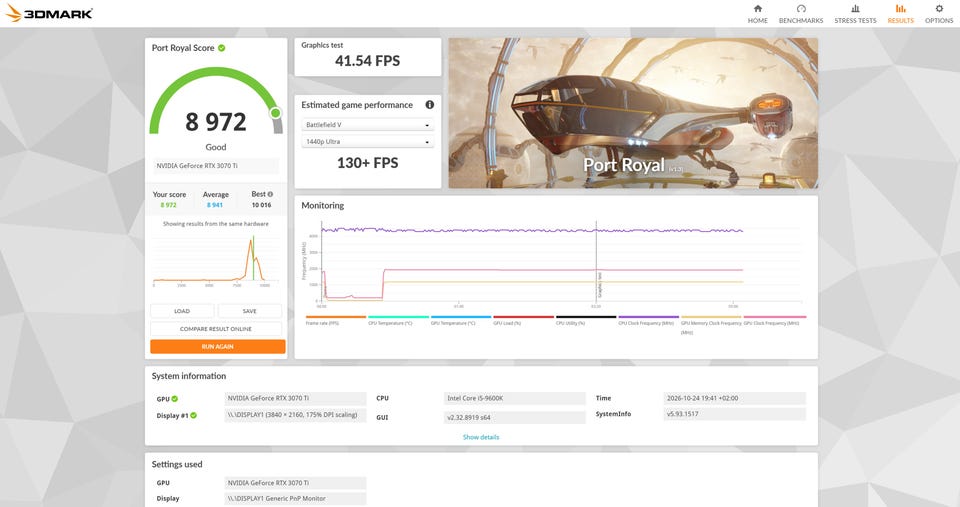This screenshot has height=507, width=960.
Task: Click Settings used GPU field
Action: click(295, 483)
